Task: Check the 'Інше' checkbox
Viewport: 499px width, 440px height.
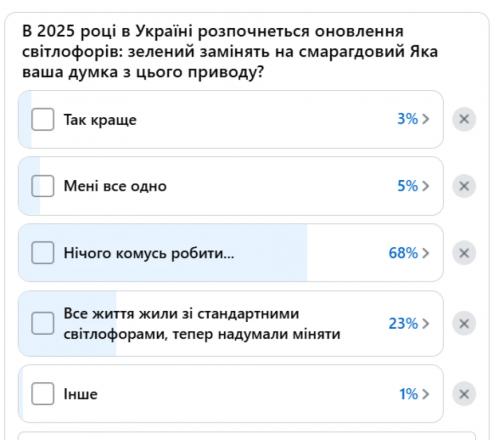Action: pos(43,394)
